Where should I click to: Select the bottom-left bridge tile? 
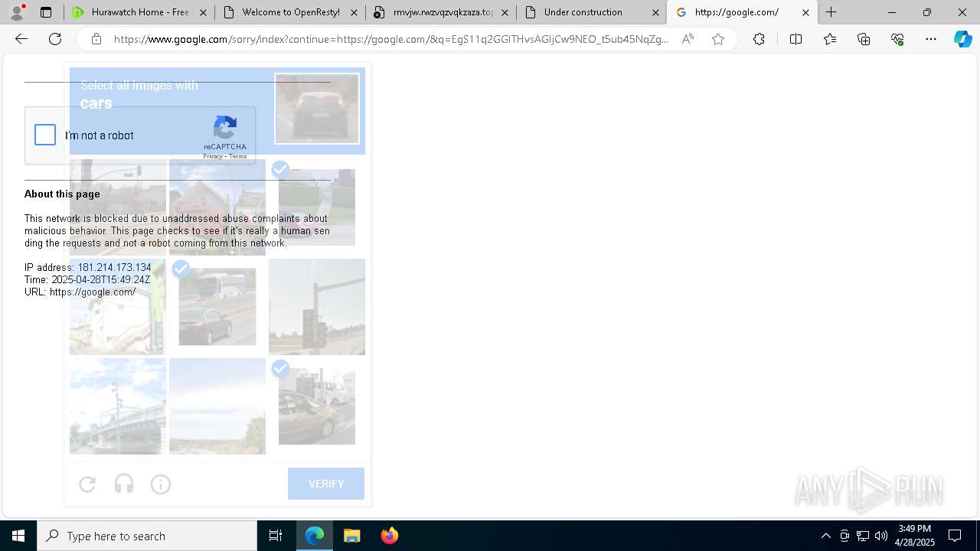tap(118, 406)
